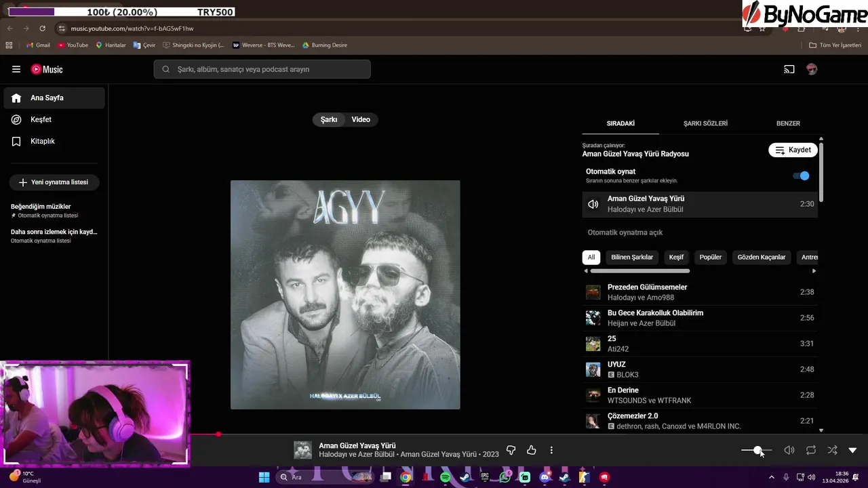
Task: Switch to Şarkı mode
Action: [x=329, y=119]
